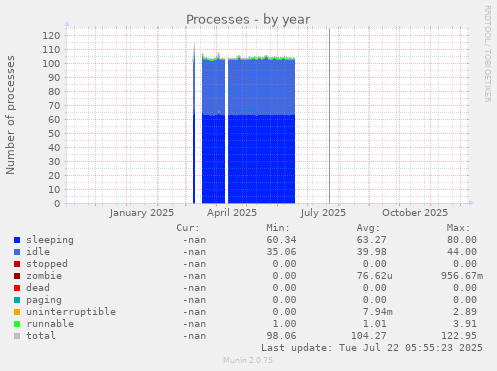Screen dimensions: 497x371
Task: Click the 'Avg:' column header
Action: point(368,228)
